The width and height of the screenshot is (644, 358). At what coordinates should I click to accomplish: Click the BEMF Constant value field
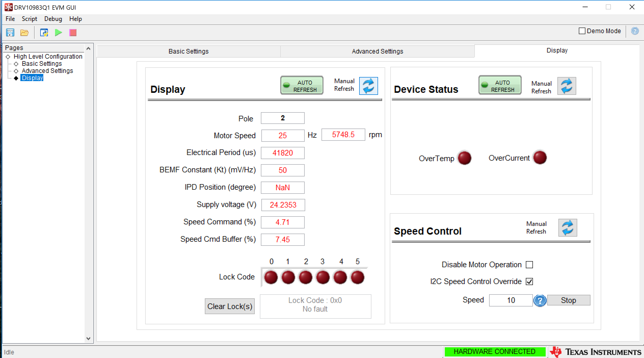(x=283, y=170)
